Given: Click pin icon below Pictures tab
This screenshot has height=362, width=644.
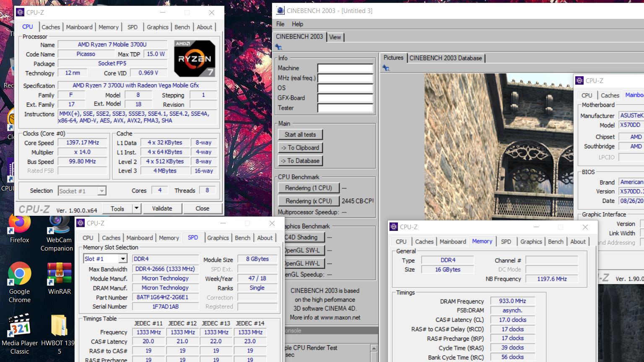Looking at the screenshot, I should (386, 68).
